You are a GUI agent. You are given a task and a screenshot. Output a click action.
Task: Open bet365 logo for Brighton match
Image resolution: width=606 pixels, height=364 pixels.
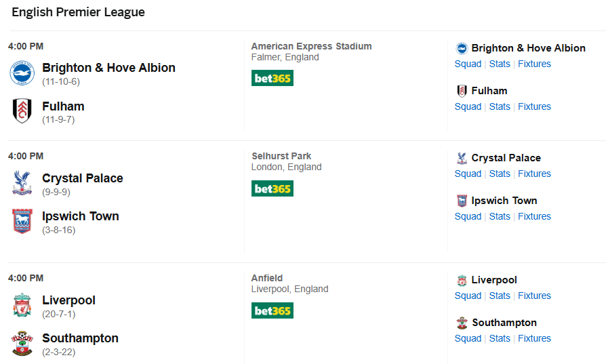coord(272,78)
